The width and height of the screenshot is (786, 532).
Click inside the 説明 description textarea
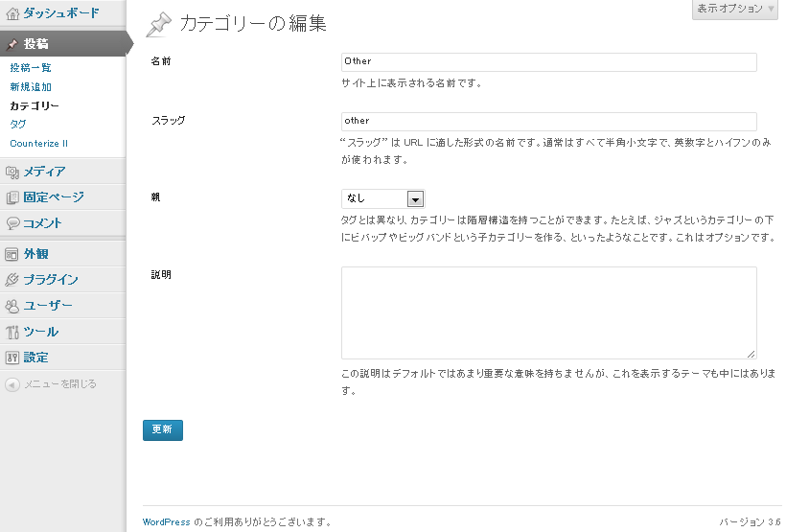pos(548,312)
